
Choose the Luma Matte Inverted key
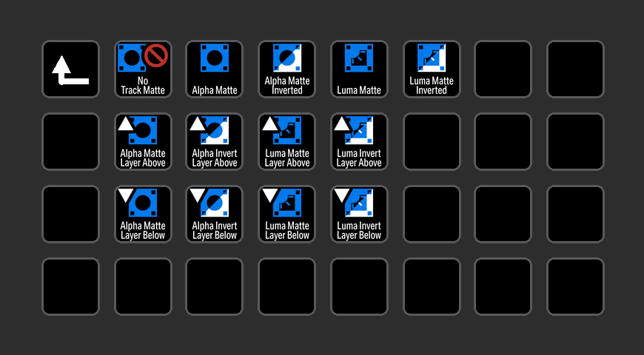pyautogui.click(x=432, y=69)
